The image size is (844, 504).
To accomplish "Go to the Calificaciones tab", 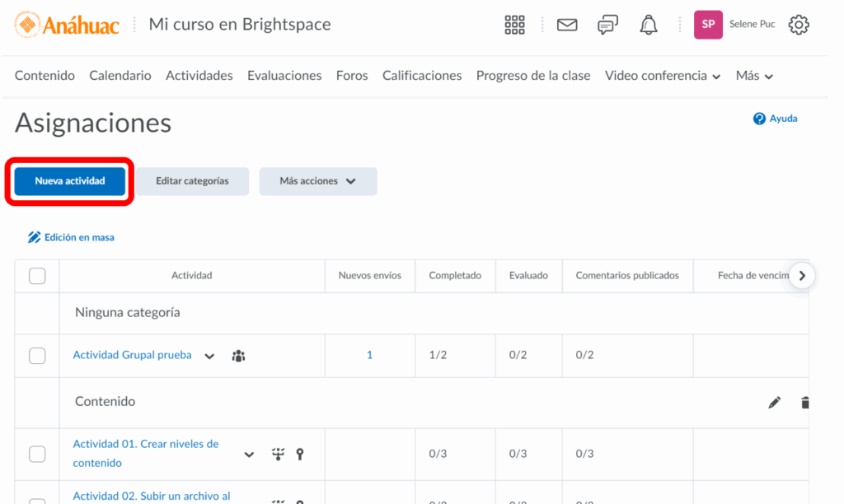I will coord(422,76).
